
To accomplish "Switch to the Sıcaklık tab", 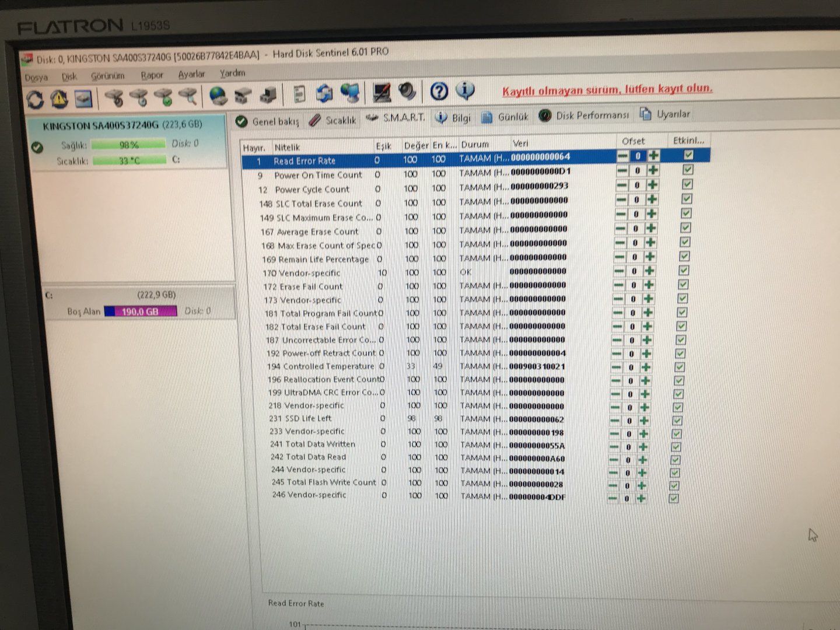I will pyautogui.click(x=332, y=120).
